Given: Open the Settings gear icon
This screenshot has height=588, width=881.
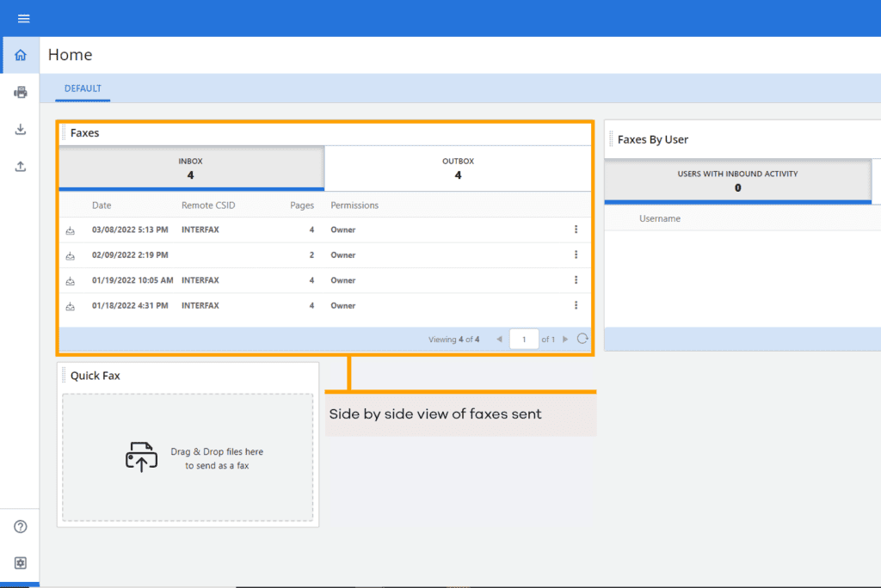Looking at the screenshot, I should click(x=20, y=563).
